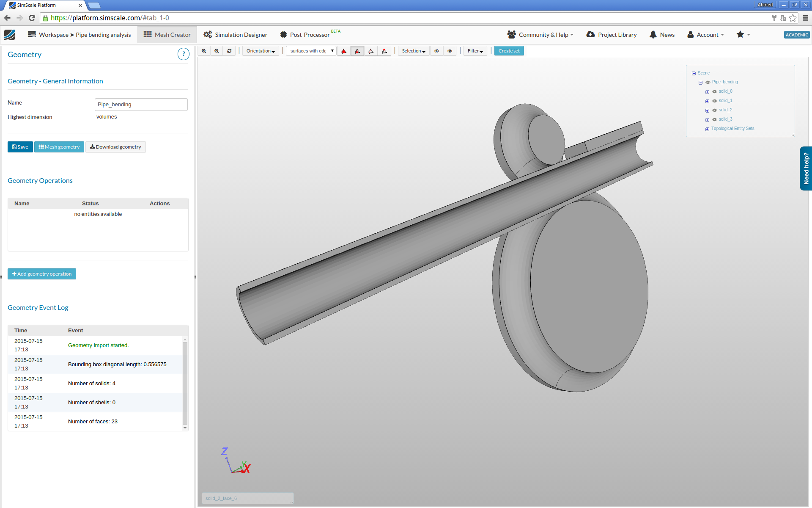Viewport: 812px width, 508px height.
Task: Toggle visibility of solid_1
Action: (x=715, y=101)
